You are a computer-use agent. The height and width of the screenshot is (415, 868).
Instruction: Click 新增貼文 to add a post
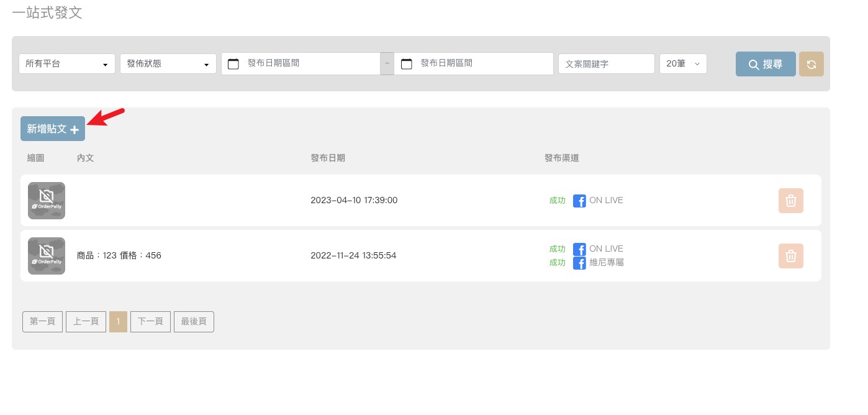pos(53,129)
